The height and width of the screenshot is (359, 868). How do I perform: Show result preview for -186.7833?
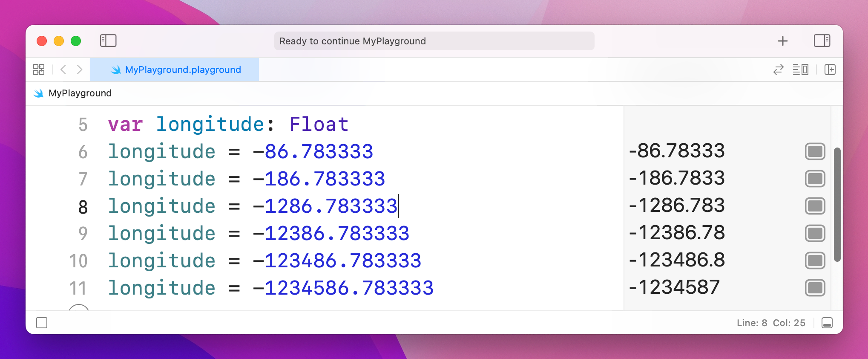coord(815,179)
